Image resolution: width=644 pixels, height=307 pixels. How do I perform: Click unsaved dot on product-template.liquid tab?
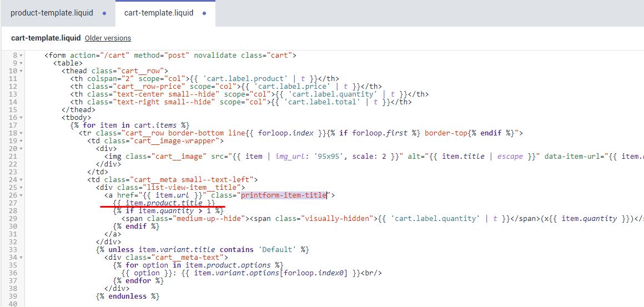pyautogui.click(x=104, y=13)
